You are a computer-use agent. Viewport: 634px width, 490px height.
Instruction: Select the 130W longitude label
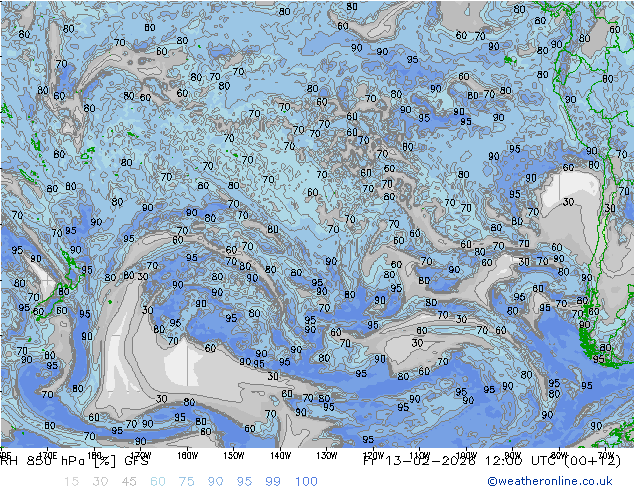click(327, 456)
